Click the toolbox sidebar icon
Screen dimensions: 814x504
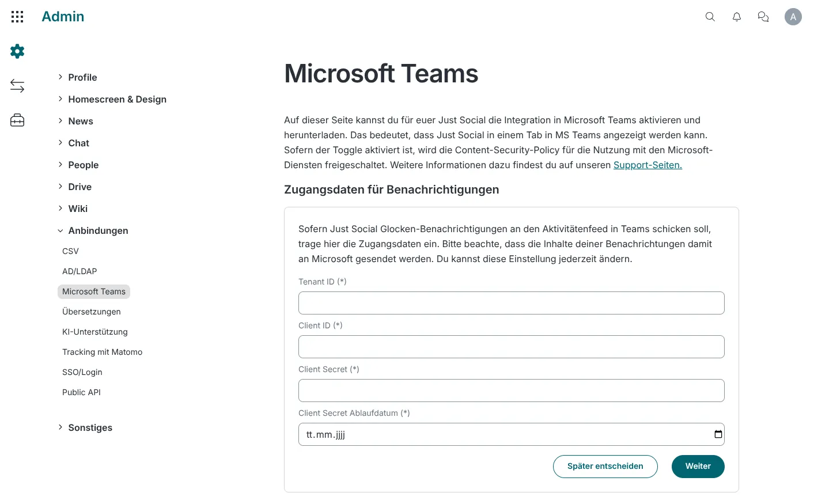[17, 120]
